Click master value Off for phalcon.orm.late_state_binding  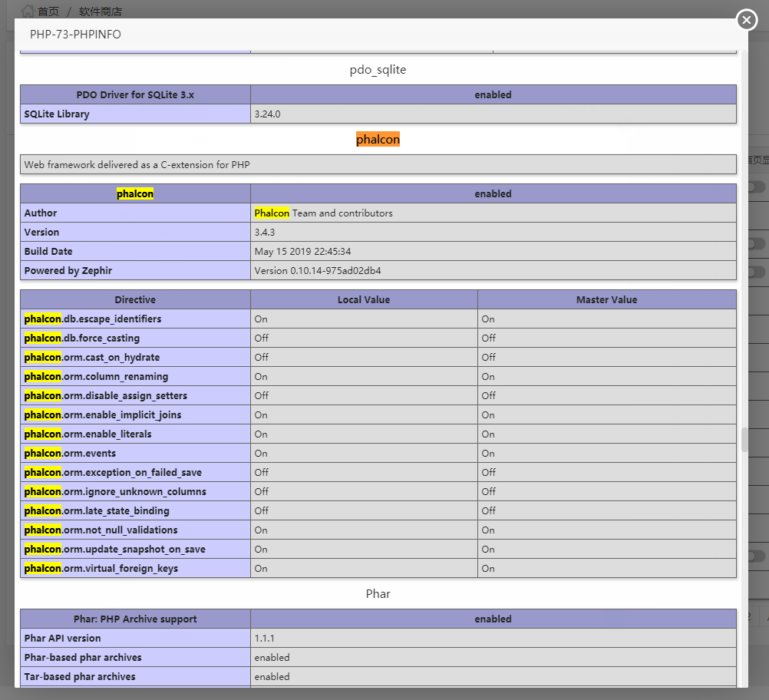coord(488,510)
